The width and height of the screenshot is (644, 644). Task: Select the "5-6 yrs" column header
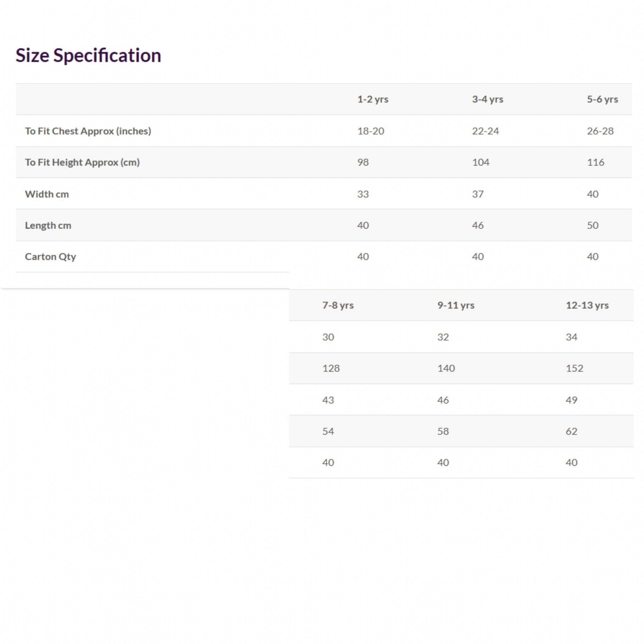[602, 99]
